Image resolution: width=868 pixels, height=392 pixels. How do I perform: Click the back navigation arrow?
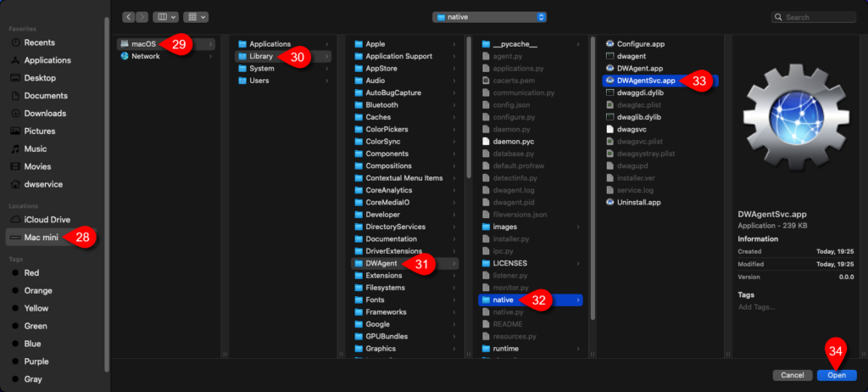click(129, 17)
